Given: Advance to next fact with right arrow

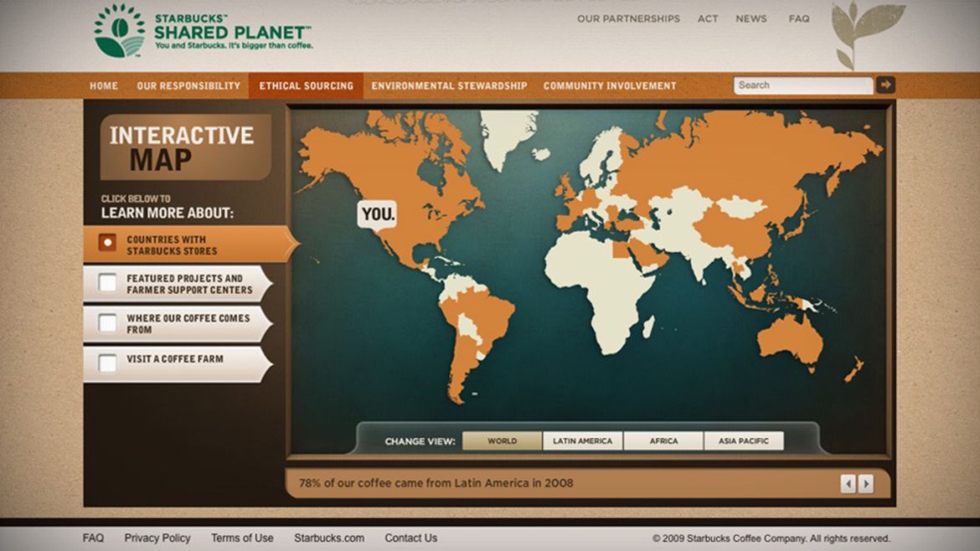Looking at the screenshot, I should (x=865, y=483).
